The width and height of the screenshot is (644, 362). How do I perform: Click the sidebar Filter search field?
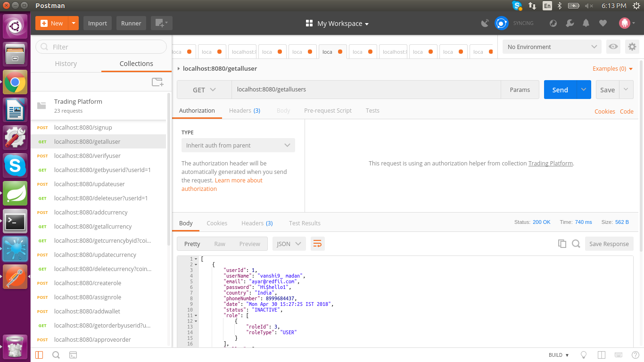click(101, 47)
